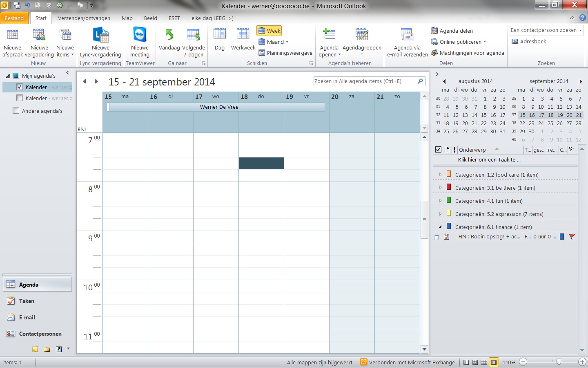588x368 pixels.
Task: Select the Werkweek view icon
Action: (x=243, y=36)
